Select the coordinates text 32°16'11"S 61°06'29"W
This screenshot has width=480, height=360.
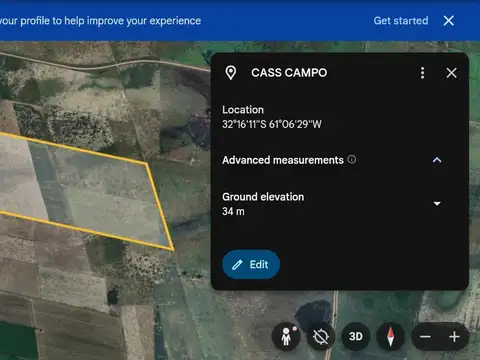pos(272,124)
